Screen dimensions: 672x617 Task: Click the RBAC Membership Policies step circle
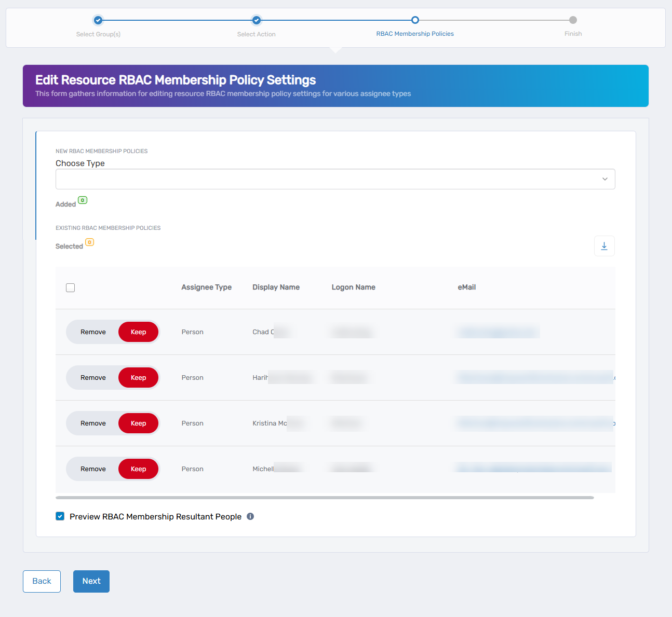[415, 20]
